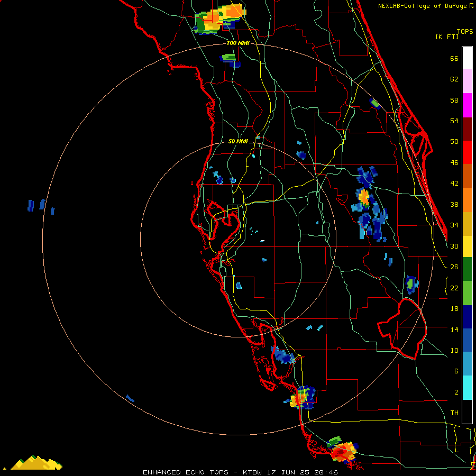This screenshot has height=476, width=476.
Task: Select the dark maroon legend swatch
Action: (x=467, y=129)
